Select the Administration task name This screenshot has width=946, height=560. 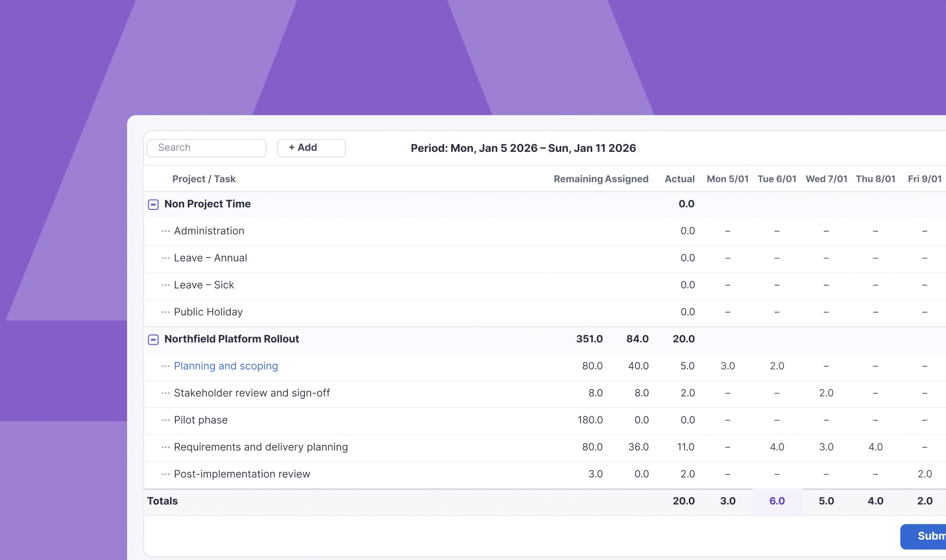pos(209,231)
